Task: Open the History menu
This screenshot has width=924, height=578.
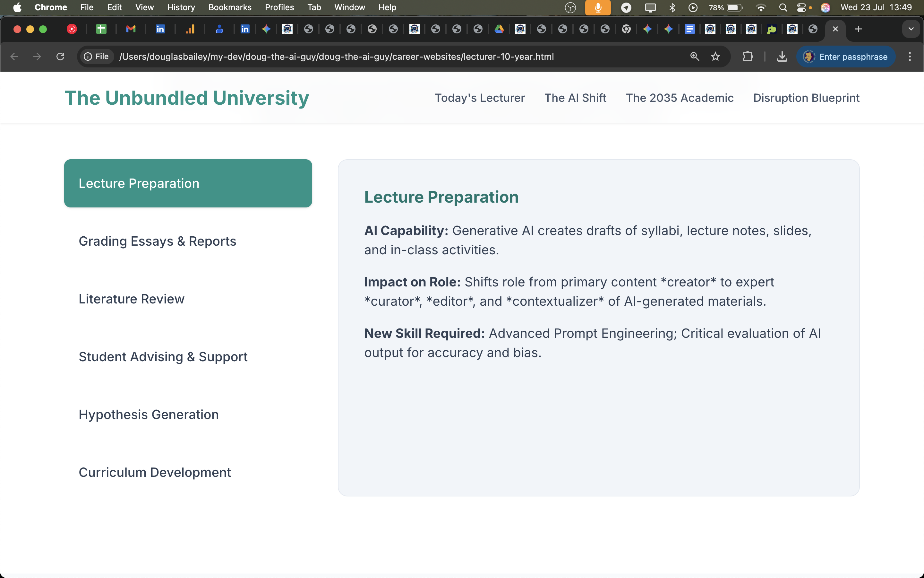Action: pos(181,7)
